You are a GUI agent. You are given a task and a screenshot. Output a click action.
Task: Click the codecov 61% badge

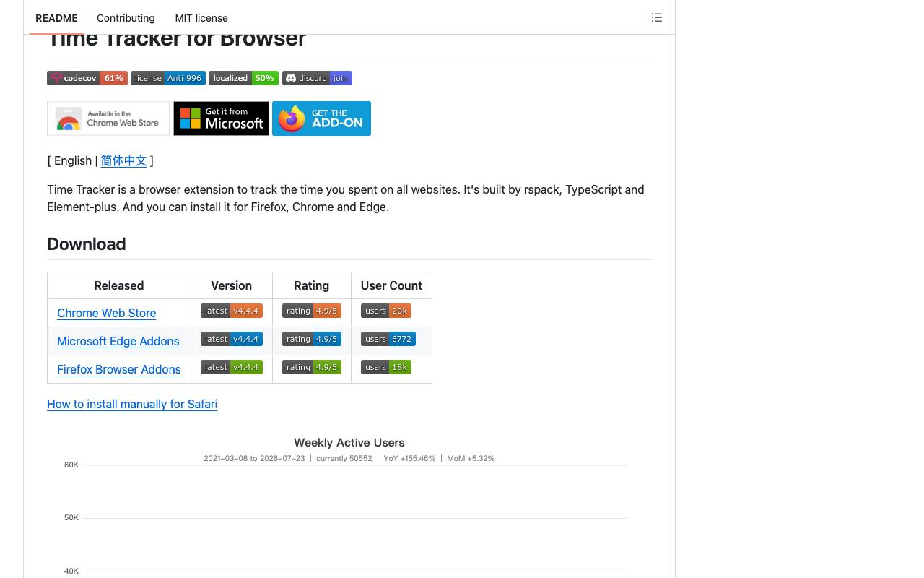coord(87,78)
